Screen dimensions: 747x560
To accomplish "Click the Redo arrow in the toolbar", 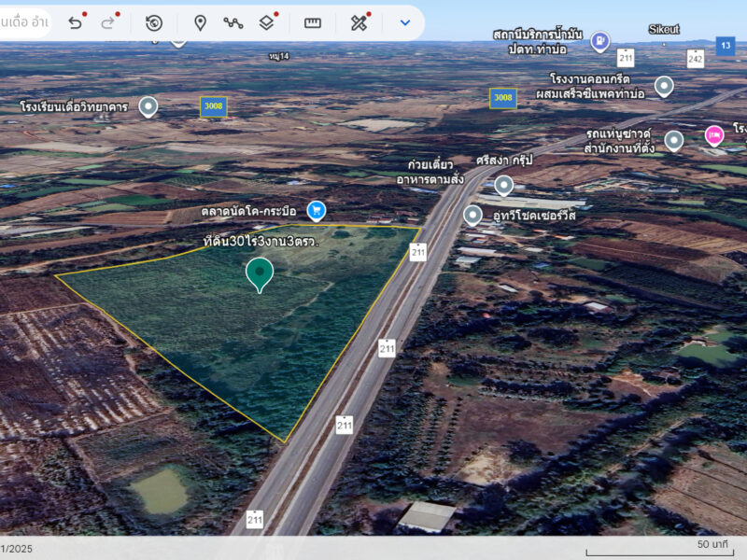I will (107, 22).
